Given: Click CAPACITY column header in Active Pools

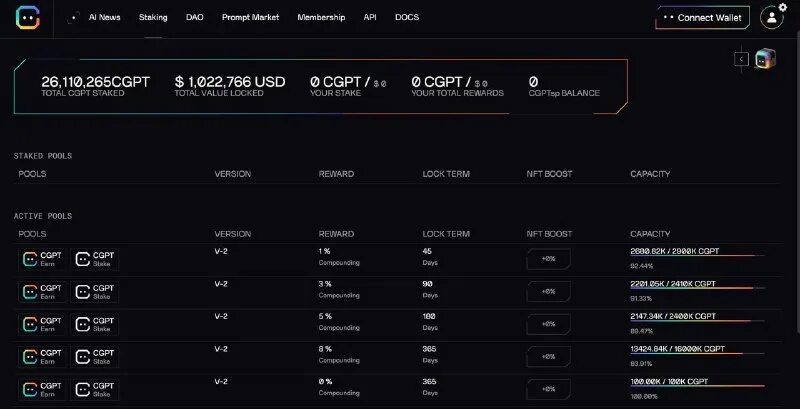Looking at the screenshot, I should coord(650,234).
